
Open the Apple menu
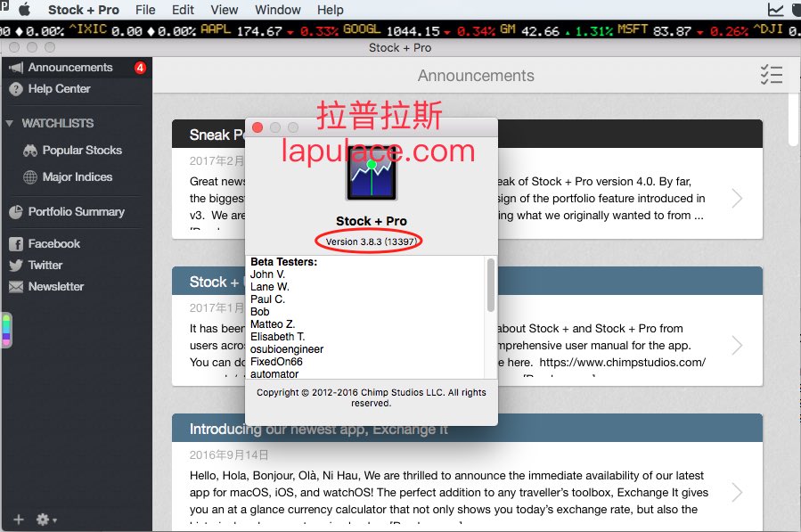pos(24,9)
